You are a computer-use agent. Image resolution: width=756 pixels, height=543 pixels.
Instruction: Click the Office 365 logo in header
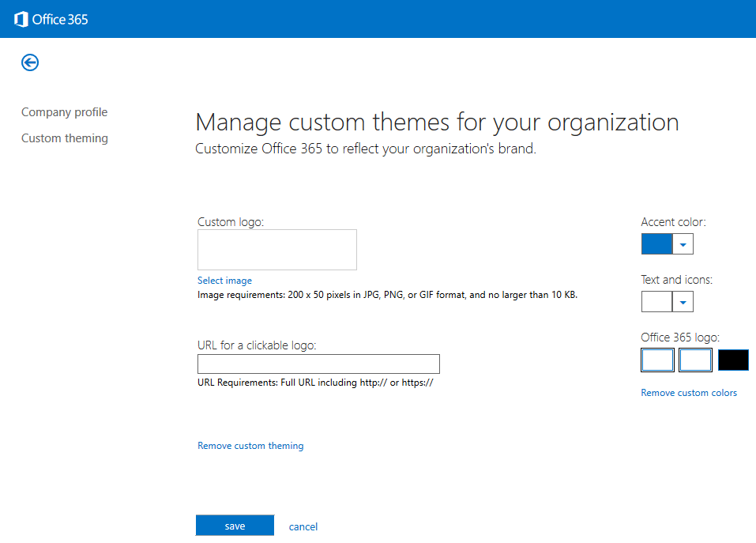coord(51,19)
